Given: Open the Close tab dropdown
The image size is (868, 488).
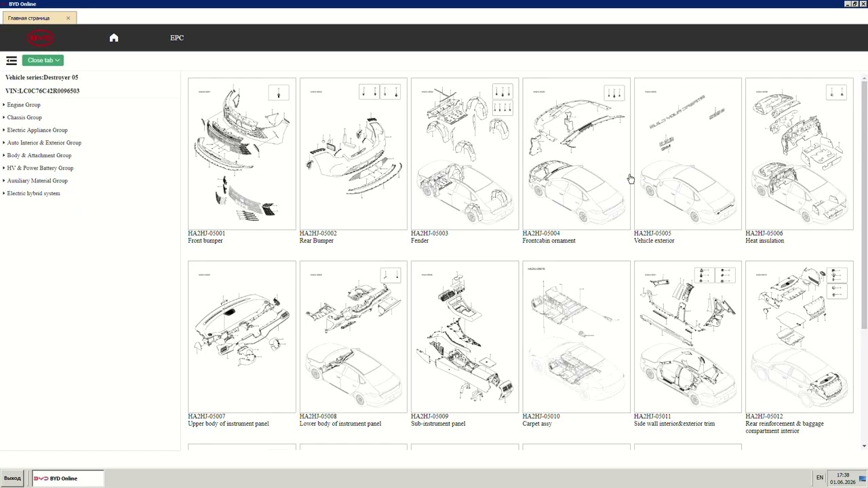Looking at the screenshot, I should click(x=43, y=60).
